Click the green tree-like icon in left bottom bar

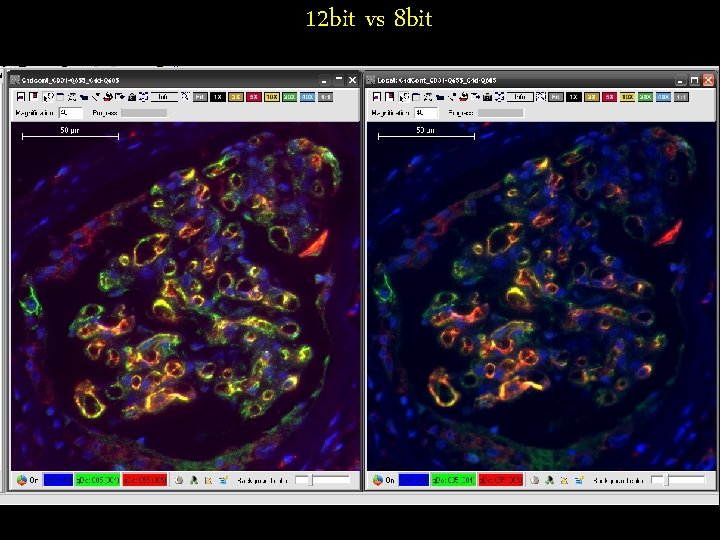pyautogui.click(x=194, y=480)
